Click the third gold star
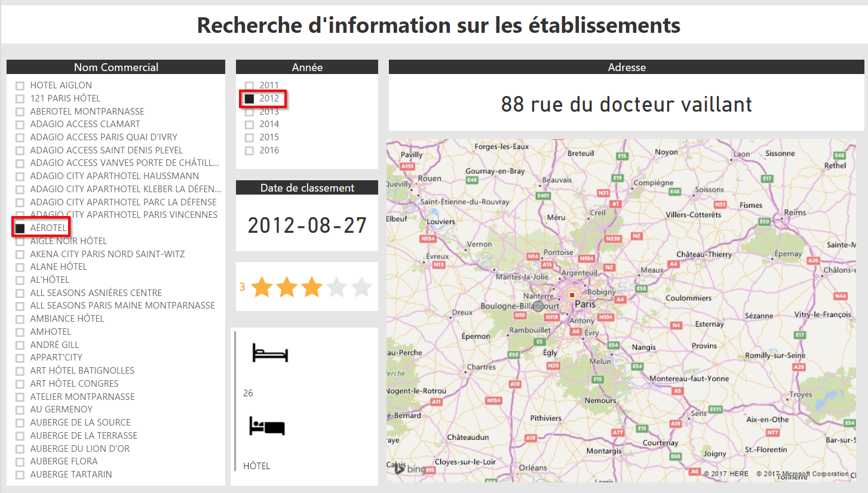The width and height of the screenshot is (868, 493). 311,287
